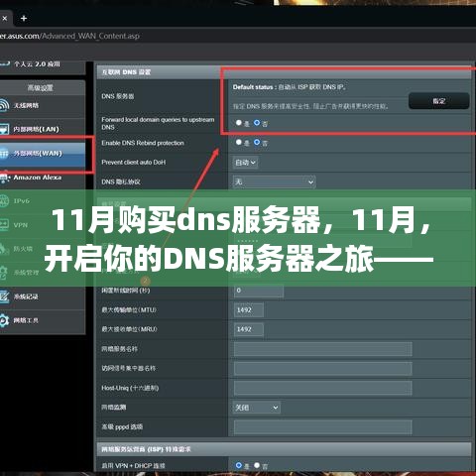Select 是 for 启用 VPN + DHCP 连接

click(x=239, y=465)
